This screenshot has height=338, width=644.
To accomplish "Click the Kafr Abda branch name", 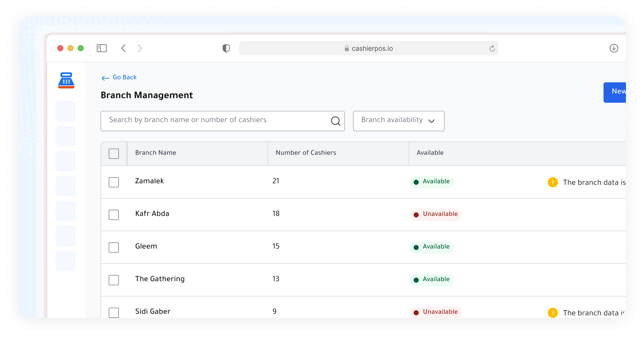I will click(152, 214).
